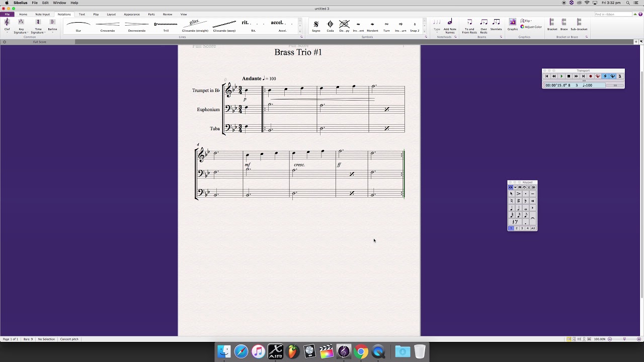Click the Add Note Names icon
The image size is (644, 362).
coord(450,24)
